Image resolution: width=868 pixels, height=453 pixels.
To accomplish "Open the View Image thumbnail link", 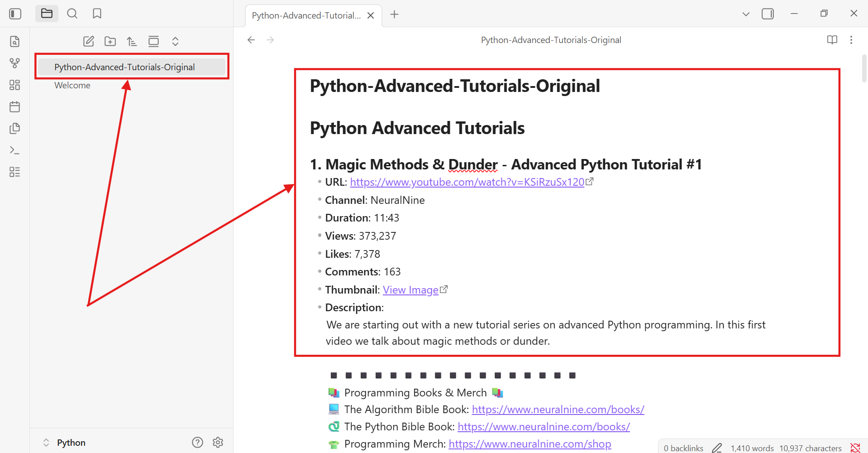I will point(410,289).
